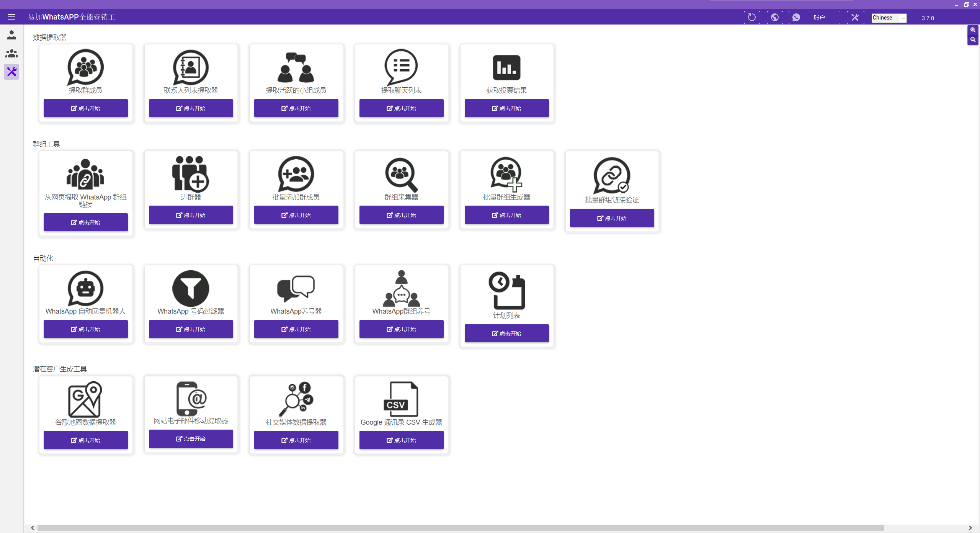This screenshot has width=980, height=533.
Task: Click the horizontal scrollbar left arrow
Action: coord(33,528)
